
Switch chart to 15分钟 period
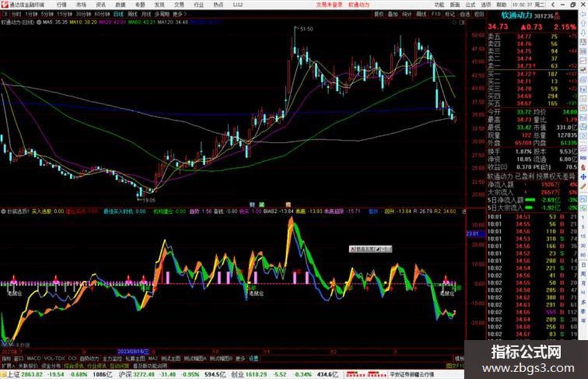point(65,14)
